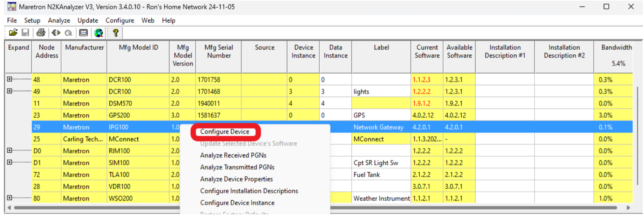Image resolution: width=644 pixels, height=221 pixels.
Task: Click the N2KAnalyzer app icon in title bar
Action: (x=12, y=7)
